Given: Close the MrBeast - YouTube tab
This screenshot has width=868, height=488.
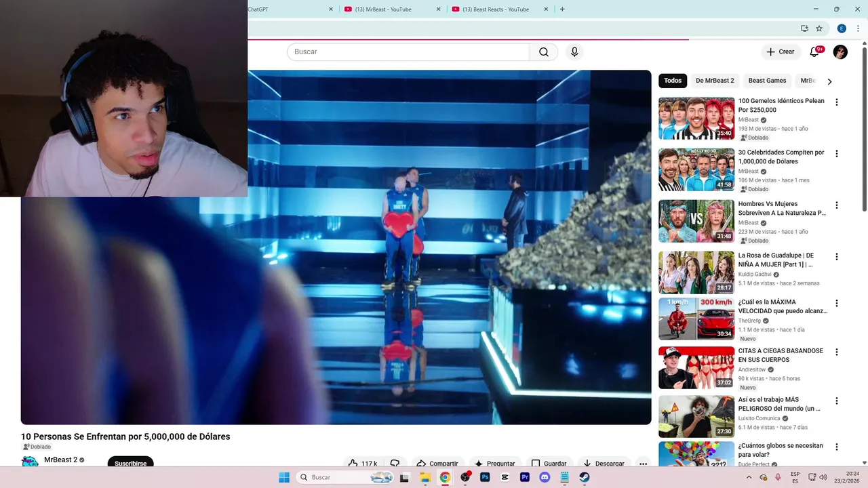Looking at the screenshot, I should point(438,9).
